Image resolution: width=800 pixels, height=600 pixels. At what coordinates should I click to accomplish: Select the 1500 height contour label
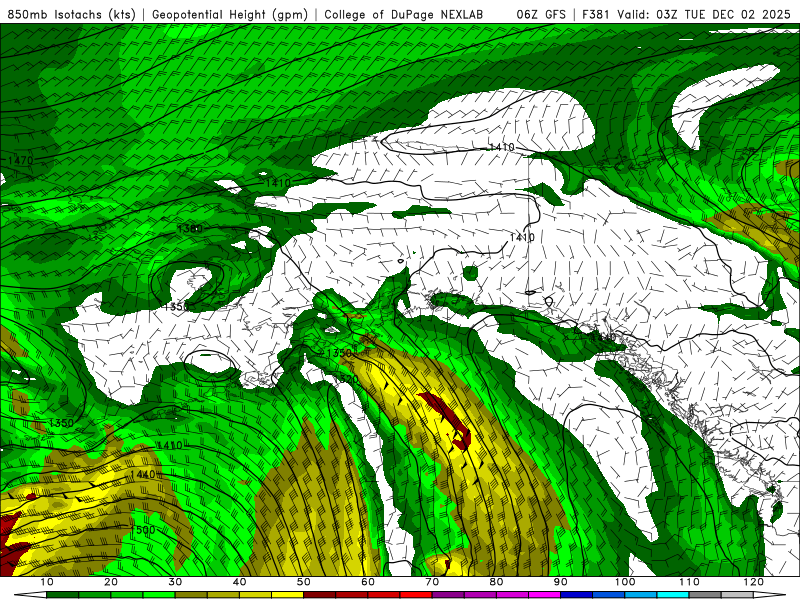[142, 530]
